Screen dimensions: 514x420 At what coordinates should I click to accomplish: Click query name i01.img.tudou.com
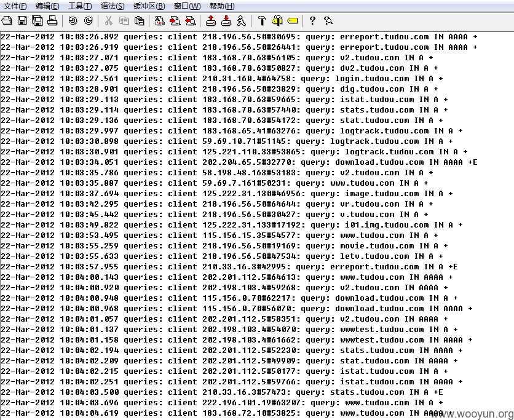click(x=387, y=225)
